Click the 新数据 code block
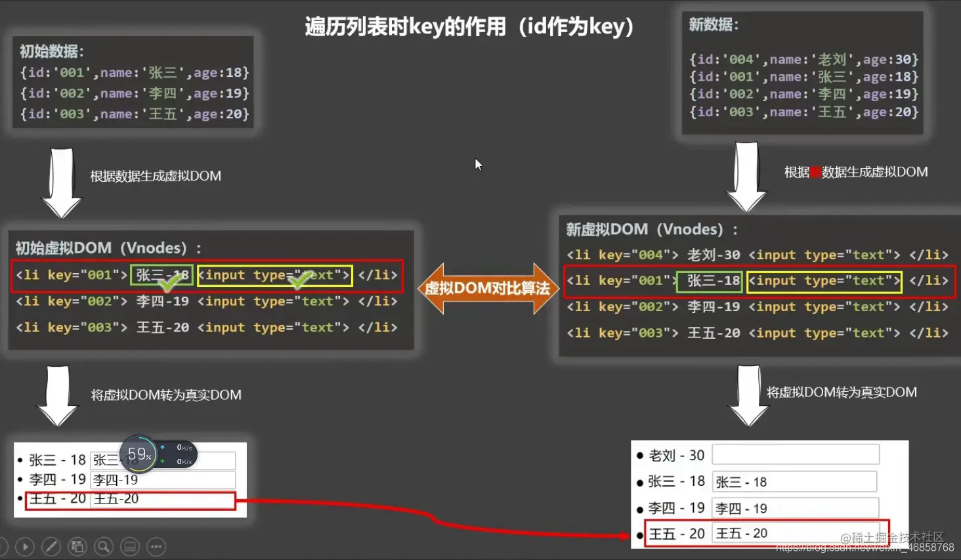Image resolution: width=961 pixels, height=560 pixels. (x=802, y=74)
